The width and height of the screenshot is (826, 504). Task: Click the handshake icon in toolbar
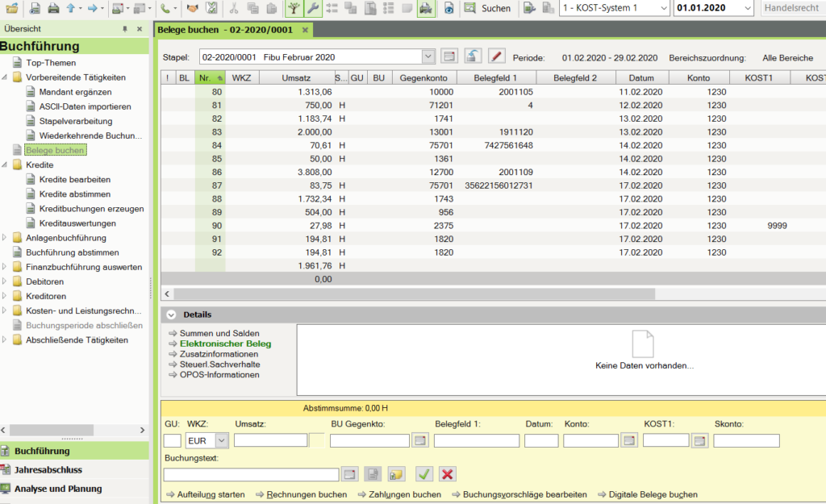click(x=193, y=8)
